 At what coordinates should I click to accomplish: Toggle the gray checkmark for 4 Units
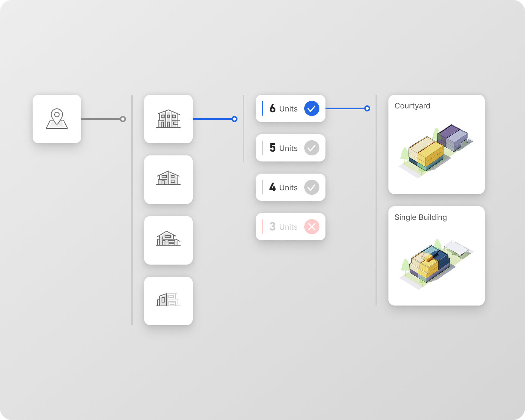coord(312,187)
